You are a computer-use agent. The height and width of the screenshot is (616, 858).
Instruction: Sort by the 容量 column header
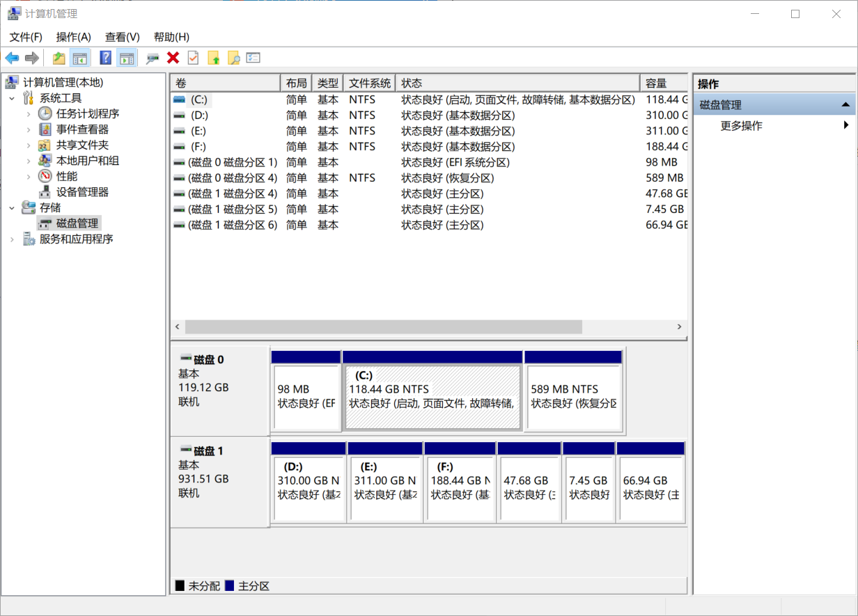(664, 83)
